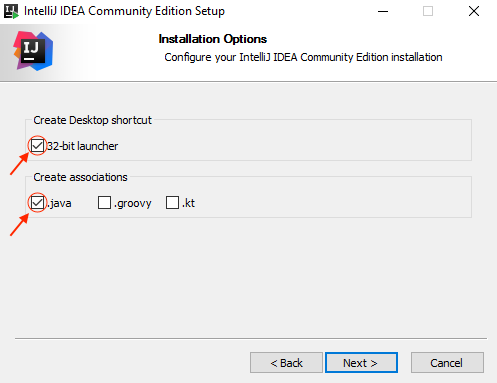Click the 'Create Desktop shortcut' group label

click(92, 120)
